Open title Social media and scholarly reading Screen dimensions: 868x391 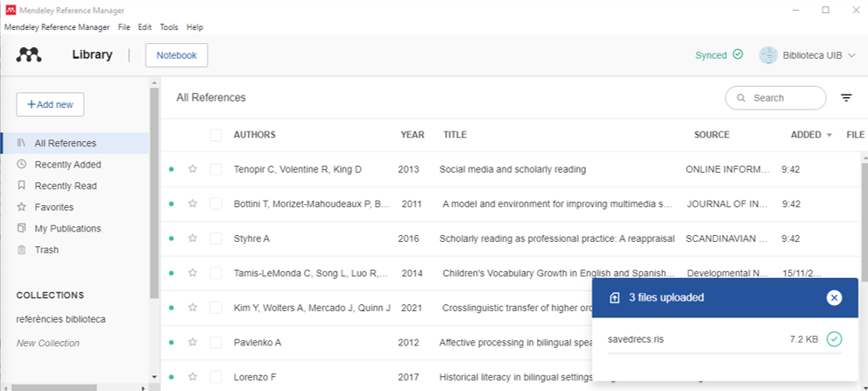click(512, 169)
